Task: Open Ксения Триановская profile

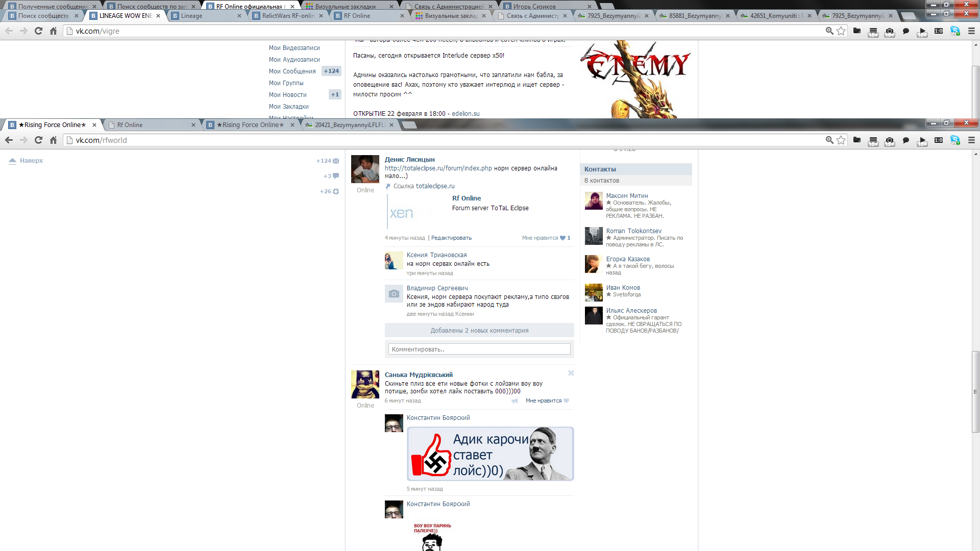Action: (436, 255)
